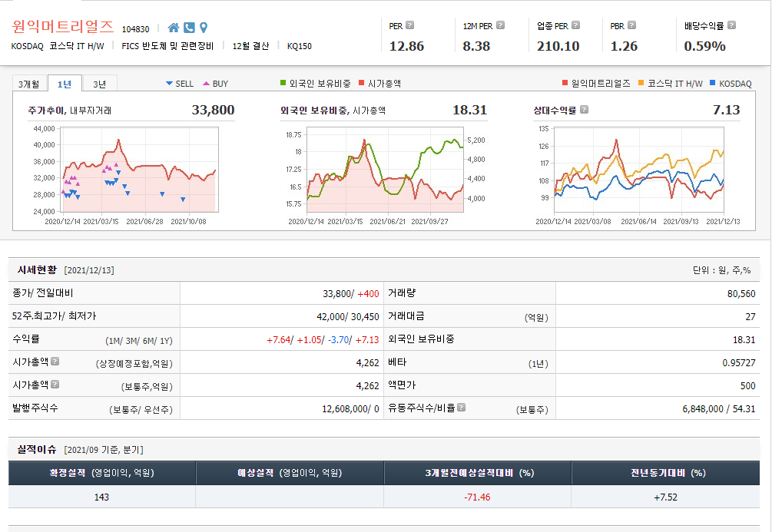The image size is (782, 532).
Task: Click FICS 반도체 및 관련장비 label
Action: pyautogui.click(x=167, y=46)
